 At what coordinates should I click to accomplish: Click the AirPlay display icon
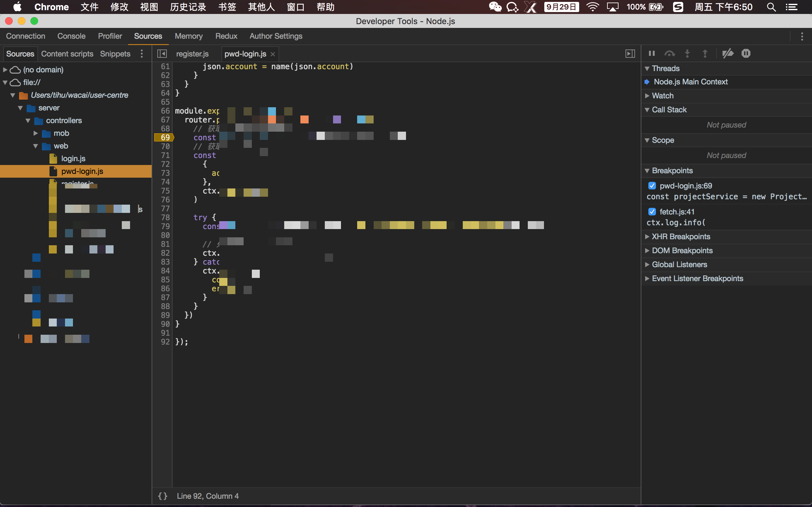click(x=612, y=7)
